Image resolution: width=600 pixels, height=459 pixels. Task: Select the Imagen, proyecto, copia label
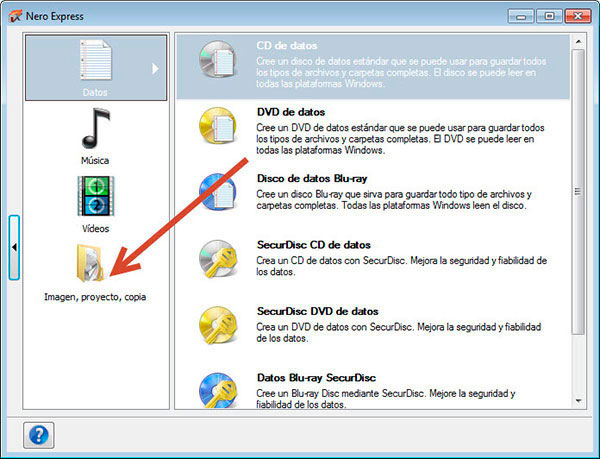95,297
